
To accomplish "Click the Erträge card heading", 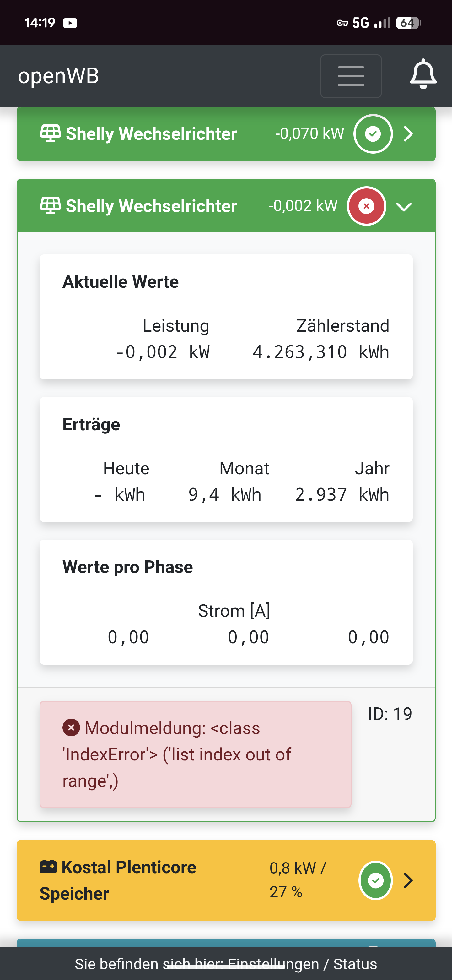I will (91, 425).
